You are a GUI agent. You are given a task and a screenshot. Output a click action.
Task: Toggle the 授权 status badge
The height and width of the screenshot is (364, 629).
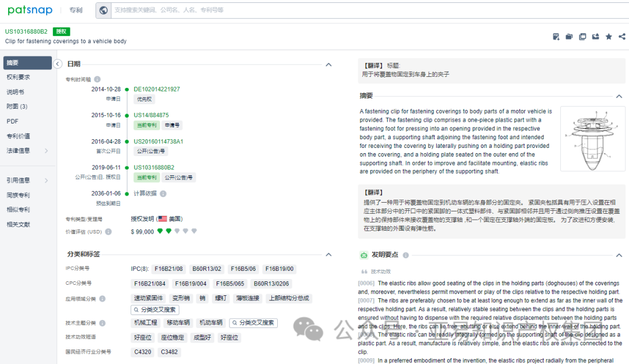(x=61, y=32)
